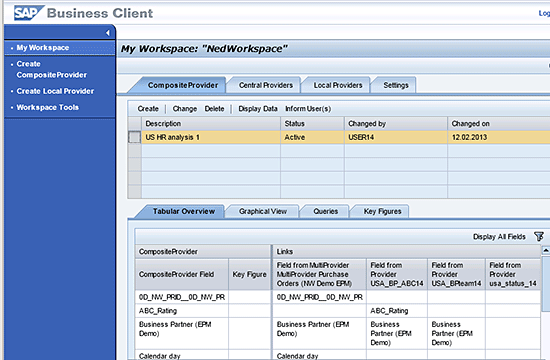Click the Change toolbar button

click(x=185, y=109)
